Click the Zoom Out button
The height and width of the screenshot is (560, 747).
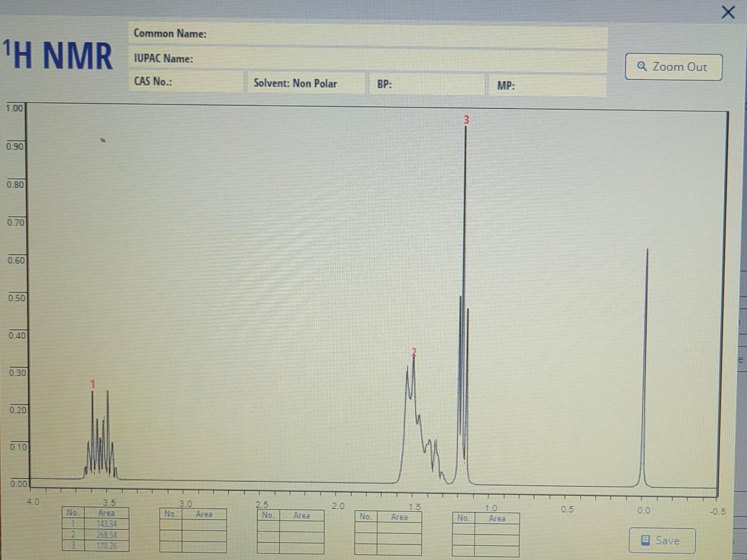point(673,66)
